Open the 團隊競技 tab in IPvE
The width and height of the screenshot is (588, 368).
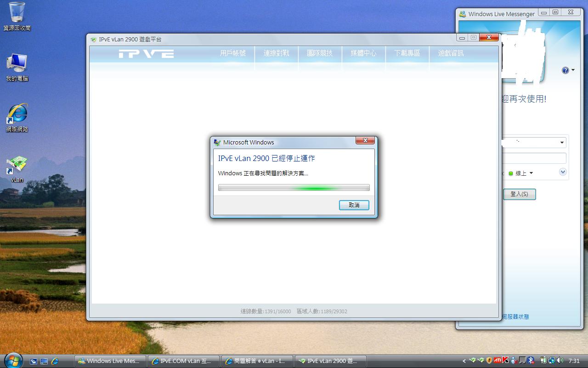pyautogui.click(x=320, y=53)
